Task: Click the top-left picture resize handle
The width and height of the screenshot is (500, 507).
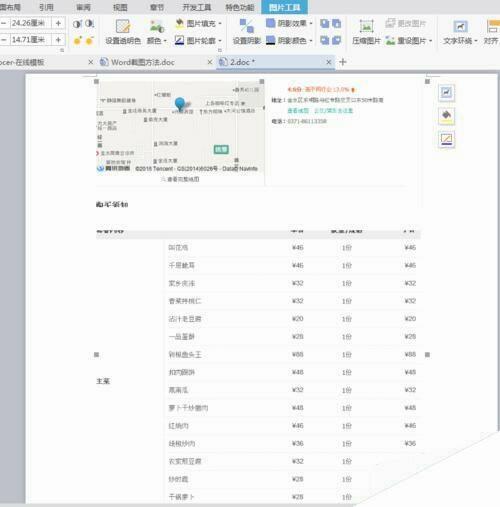Action: [96, 81]
